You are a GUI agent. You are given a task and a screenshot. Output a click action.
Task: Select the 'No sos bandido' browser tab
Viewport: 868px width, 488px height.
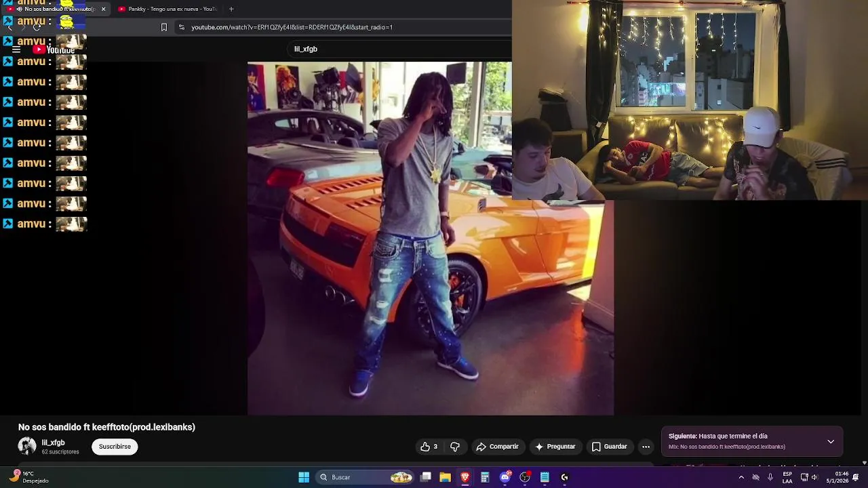click(x=56, y=9)
